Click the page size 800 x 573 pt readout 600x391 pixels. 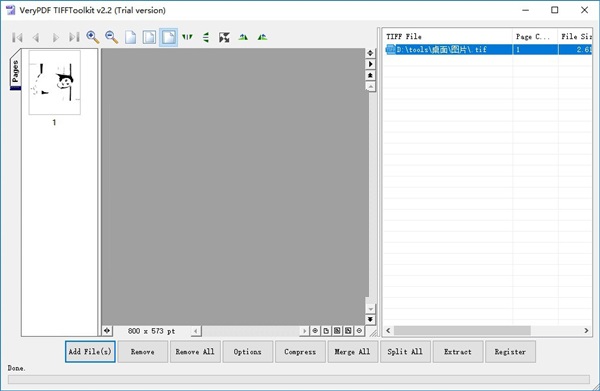[x=152, y=331]
